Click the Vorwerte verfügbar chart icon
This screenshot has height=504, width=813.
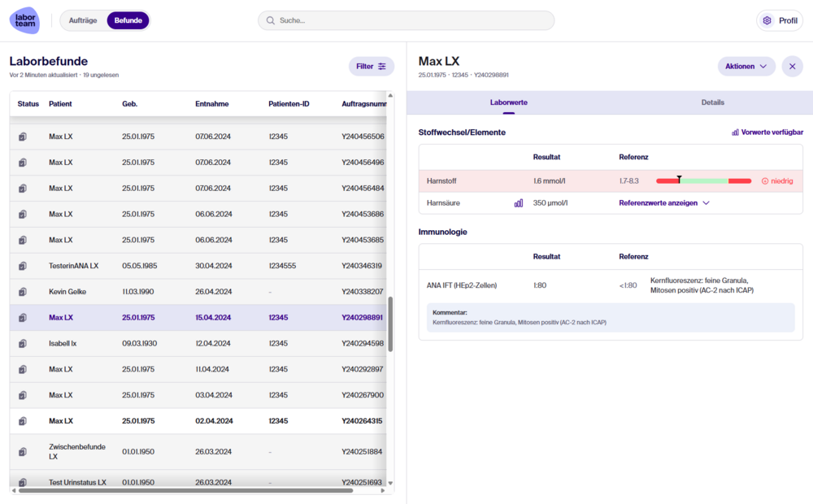tap(735, 133)
